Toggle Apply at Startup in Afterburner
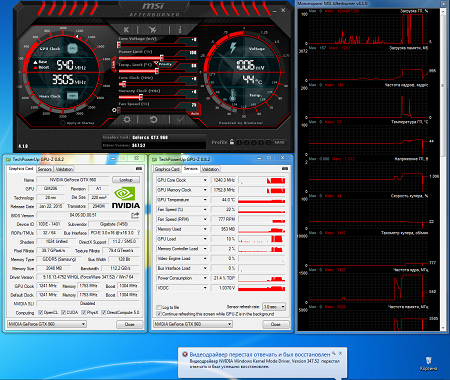Image resolution: width=450 pixels, height=380 pixels. (x=62, y=123)
